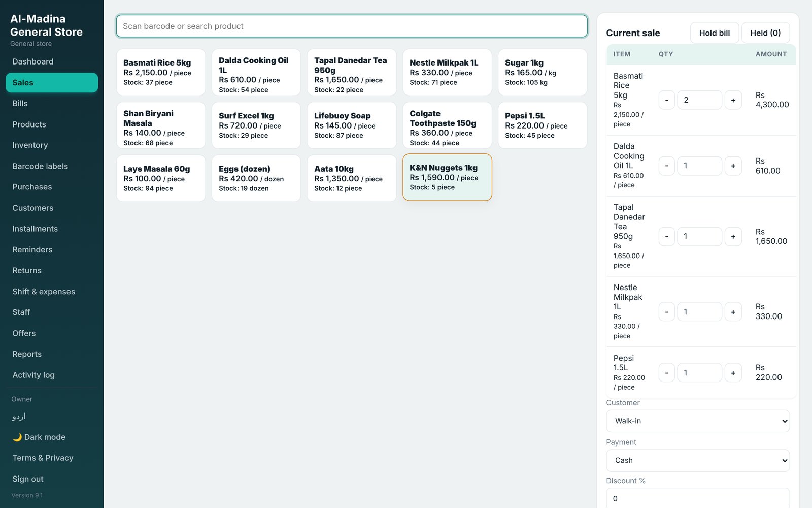Increase Pepsi 1.5L quantity in sale
Image resolution: width=812 pixels, height=508 pixels.
click(733, 373)
